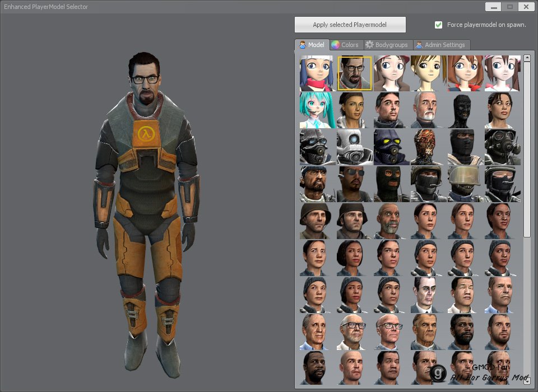Click the model list scroll-down arrow
The height and width of the screenshot is (392, 538).
point(527,381)
